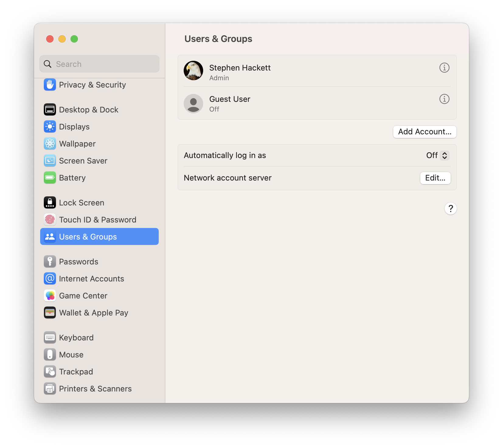Show info for Stephen Hackett
The image size is (503, 448).
(x=444, y=68)
